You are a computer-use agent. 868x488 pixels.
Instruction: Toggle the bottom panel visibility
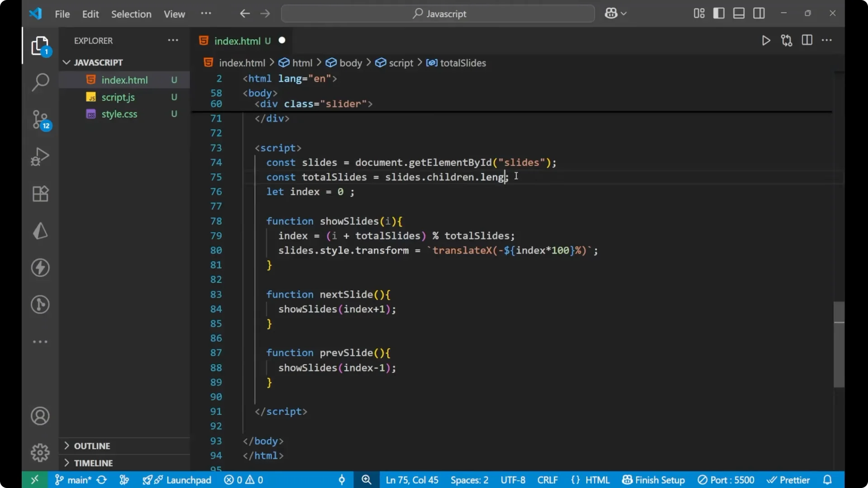click(738, 13)
